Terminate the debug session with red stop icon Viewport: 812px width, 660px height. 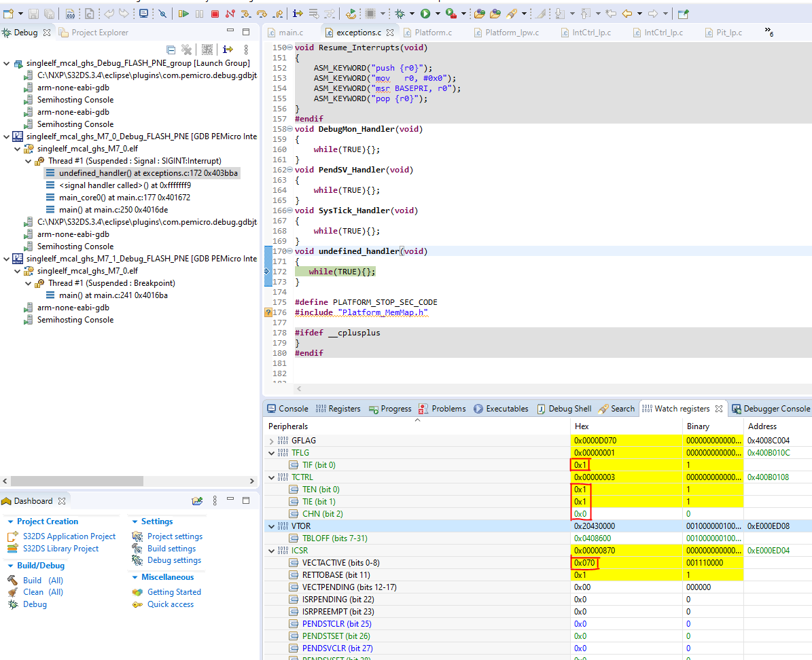pyautogui.click(x=214, y=14)
